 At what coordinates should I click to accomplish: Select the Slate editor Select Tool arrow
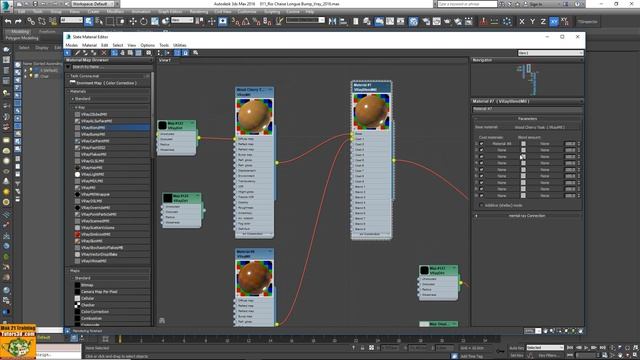(x=68, y=53)
